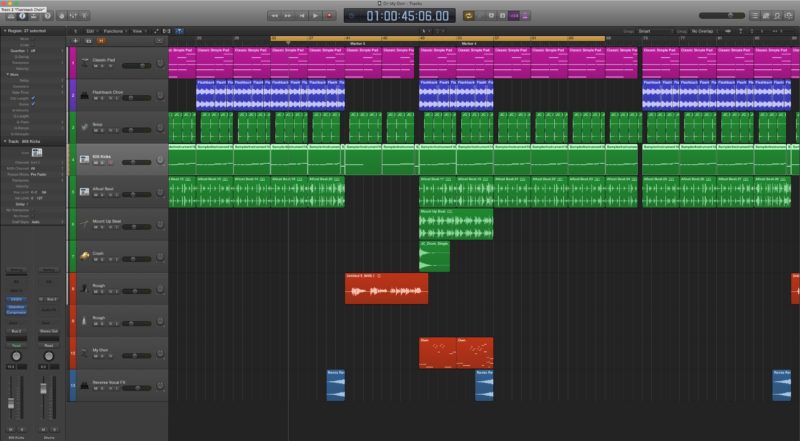Adjust the Crash track volume slider

point(136,259)
